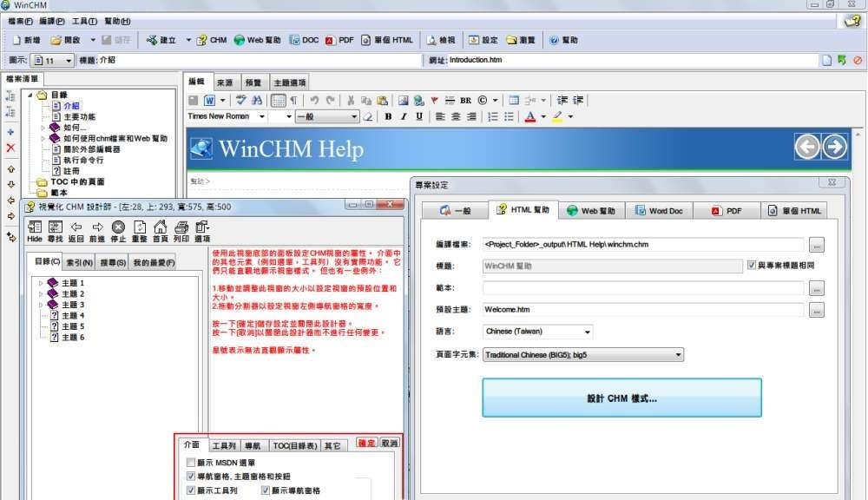This screenshot has height=500, width=868.
Task: Switch to the PDF tab in 專案設定
Action: coord(727,211)
